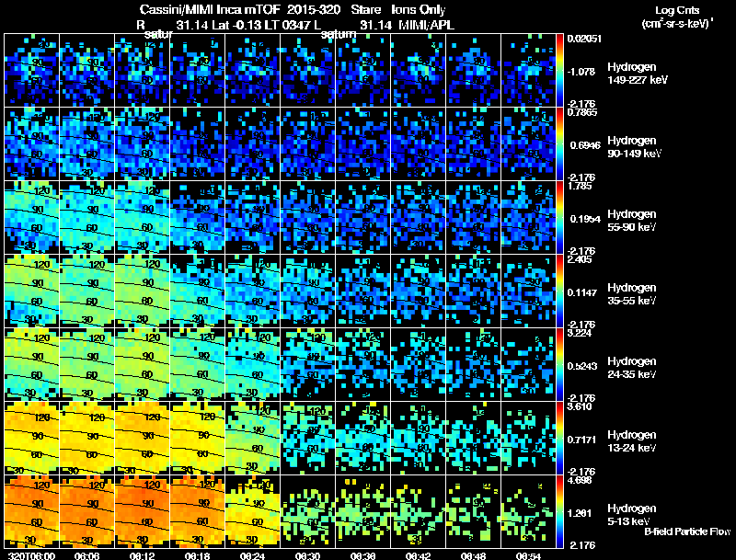Select the 149-227 keV panel at 320T06:00
736x560 pixels.
pyautogui.click(x=31, y=71)
